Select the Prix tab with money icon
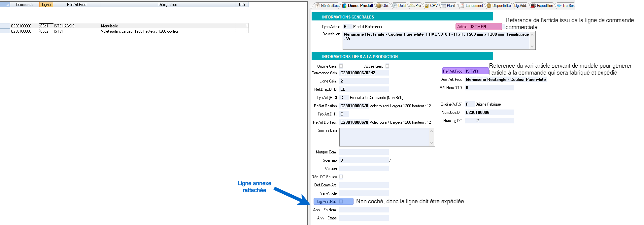This screenshot has height=225, width=644. tap(415, 6)
